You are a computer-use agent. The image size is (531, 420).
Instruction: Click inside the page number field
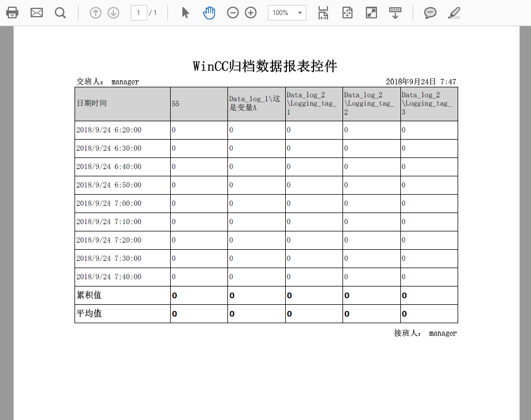tap(138, 12)
